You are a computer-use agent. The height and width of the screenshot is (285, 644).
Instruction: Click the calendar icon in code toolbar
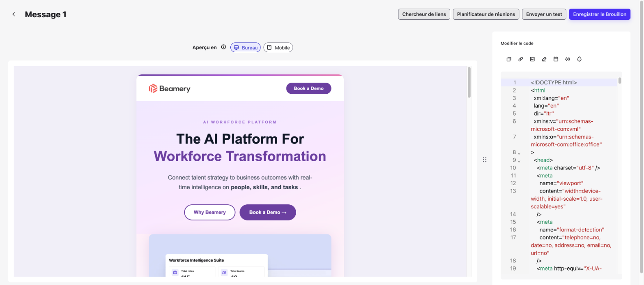tap(556, 59)
